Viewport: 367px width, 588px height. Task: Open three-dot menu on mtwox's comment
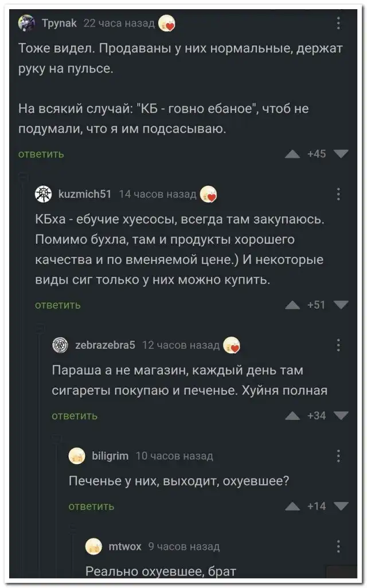338,546
